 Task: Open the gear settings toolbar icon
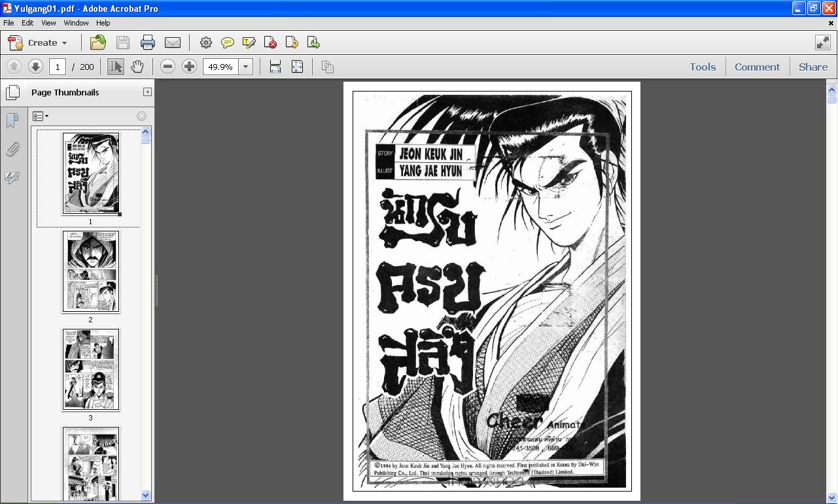(206, 42)
